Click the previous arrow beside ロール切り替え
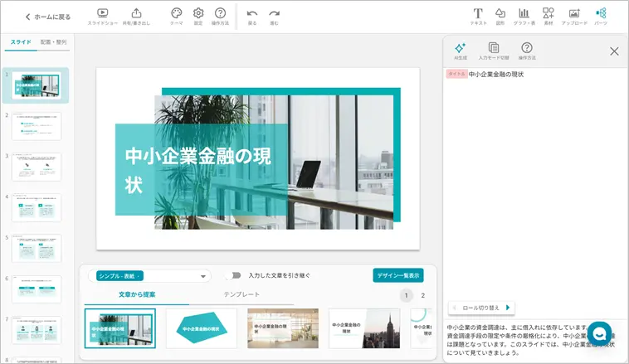The width and height of the screenshot is (629, 364). (x=455, y=308)
